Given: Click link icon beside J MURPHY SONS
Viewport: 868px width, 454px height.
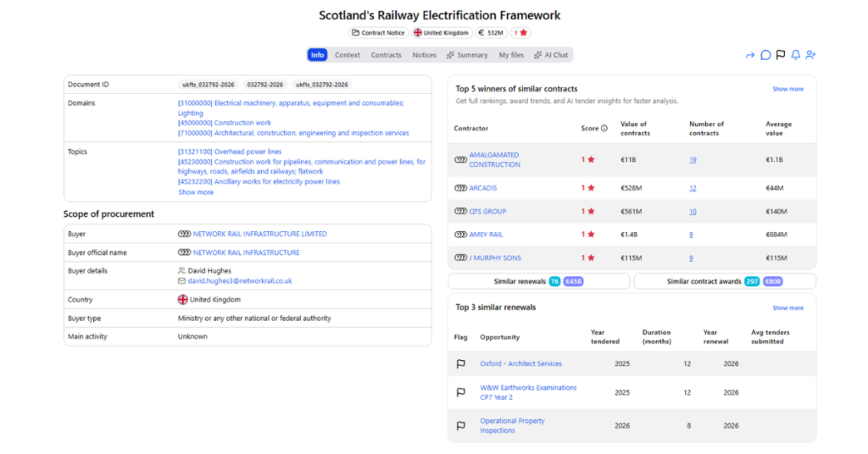Looking at the screenshot, I should pyautogui.click(x=460, y=257).
